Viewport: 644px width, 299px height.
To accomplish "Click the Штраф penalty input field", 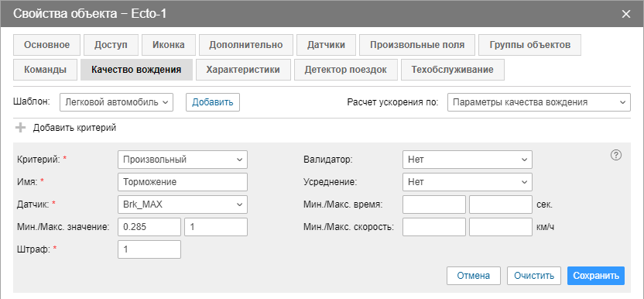I will pyautogui.click(x=149, y=249).
